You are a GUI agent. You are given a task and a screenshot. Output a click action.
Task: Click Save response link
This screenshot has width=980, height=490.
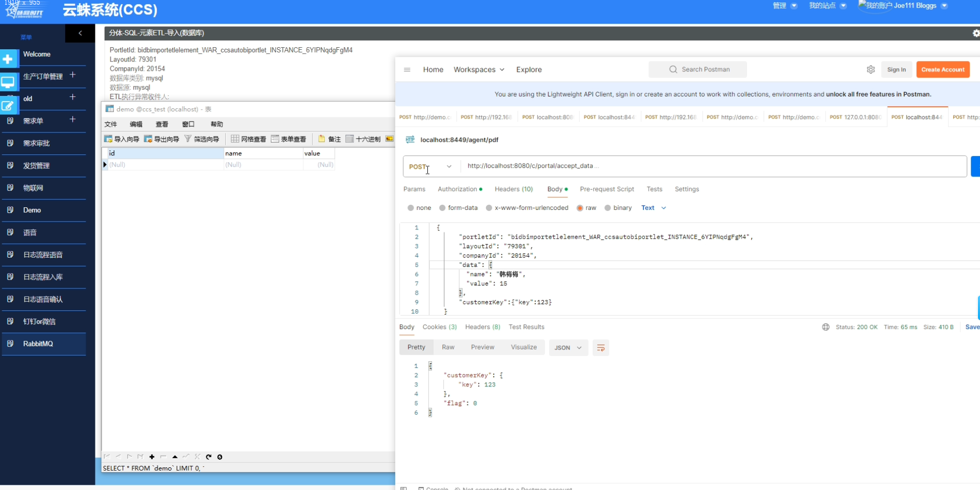[x=972, y=327]
